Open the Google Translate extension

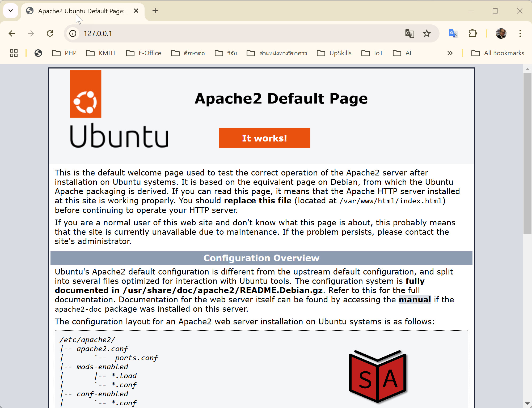pos(453,33)
